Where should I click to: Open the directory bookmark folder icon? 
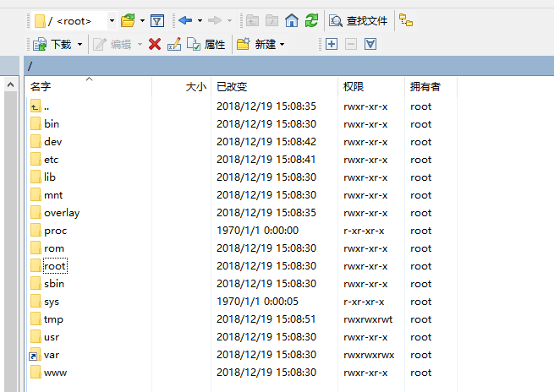click(128, 21)
